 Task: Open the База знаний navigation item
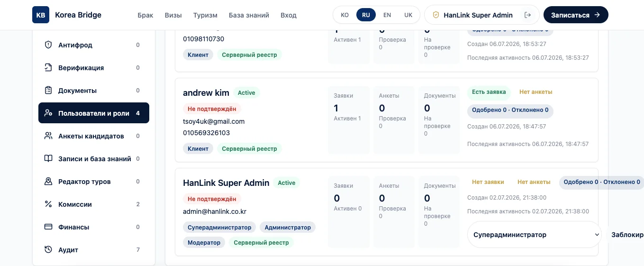pyautogui.click(x=249, y=15)
